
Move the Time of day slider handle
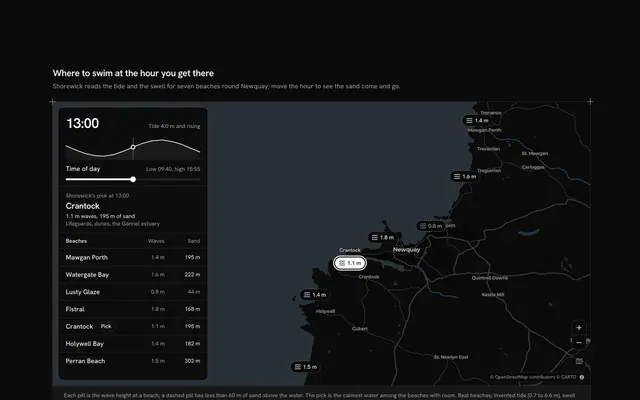tap(133, 179)
